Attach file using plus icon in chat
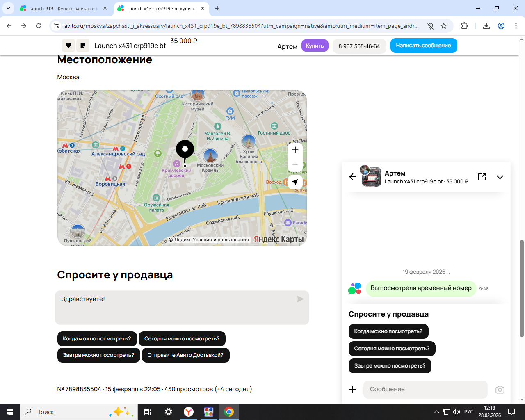Screen dimensions: 525x420 click(x=353, y=390)
